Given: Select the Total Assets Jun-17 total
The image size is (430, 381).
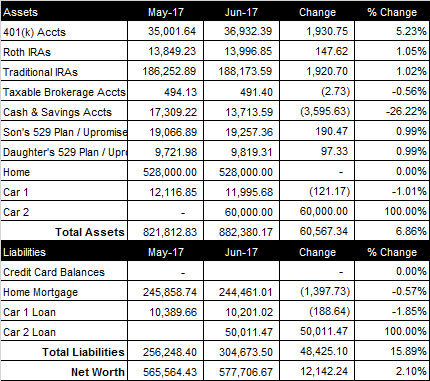Looking at the screenshot, I should pos(246,232).
